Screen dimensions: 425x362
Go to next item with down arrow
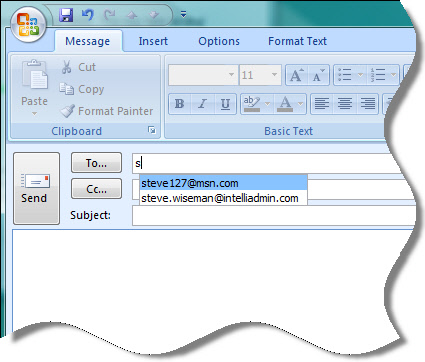[x=154, y=15]
